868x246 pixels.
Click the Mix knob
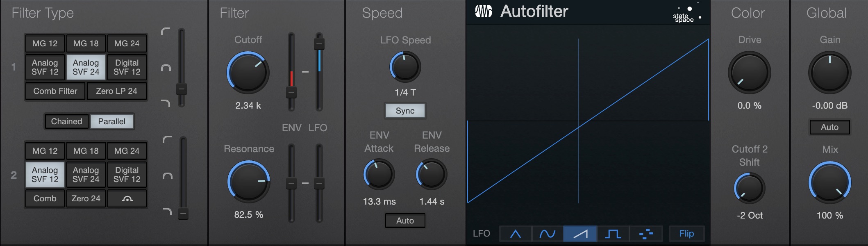point(830,182)
